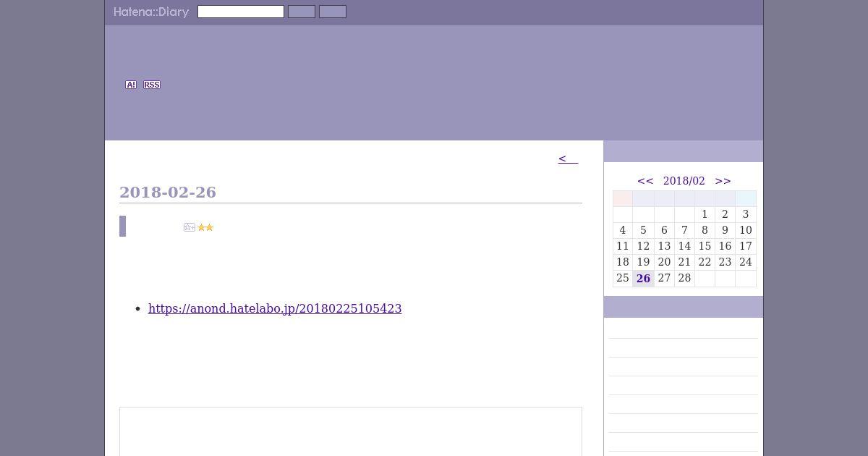
Task: Open the anond.hatelabo.jp article link
Action: (x=275, y=308)
